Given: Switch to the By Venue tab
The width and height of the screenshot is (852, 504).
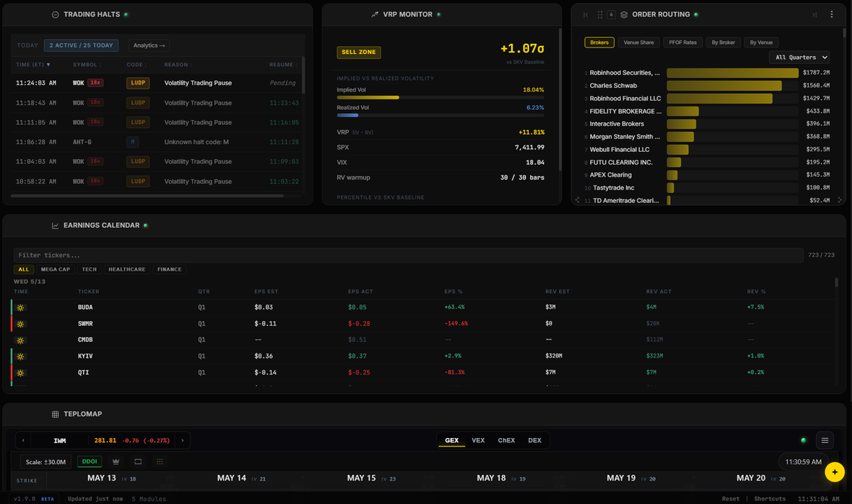Looking at the screenshot, I should pos(762,43).
